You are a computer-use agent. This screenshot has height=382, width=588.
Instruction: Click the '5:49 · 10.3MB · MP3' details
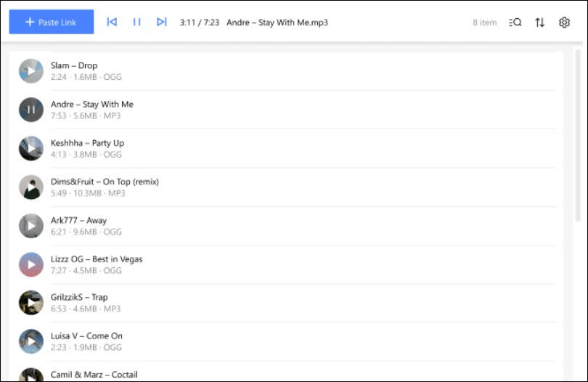(x=88, y=193)
